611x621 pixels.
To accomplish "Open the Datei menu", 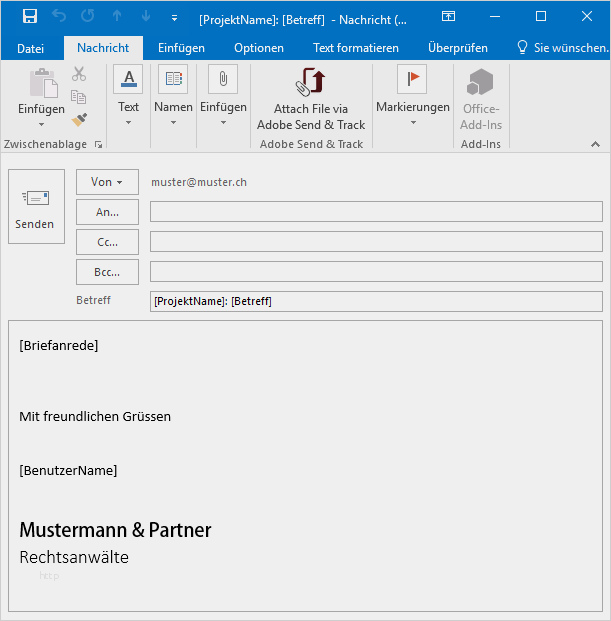I will pos(31,48).
